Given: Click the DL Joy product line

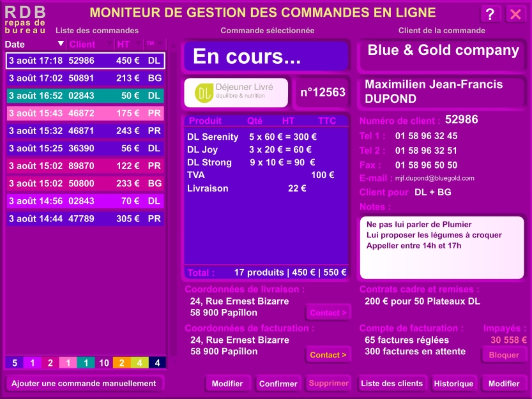Looking at the screenshot, I should 249,149.
